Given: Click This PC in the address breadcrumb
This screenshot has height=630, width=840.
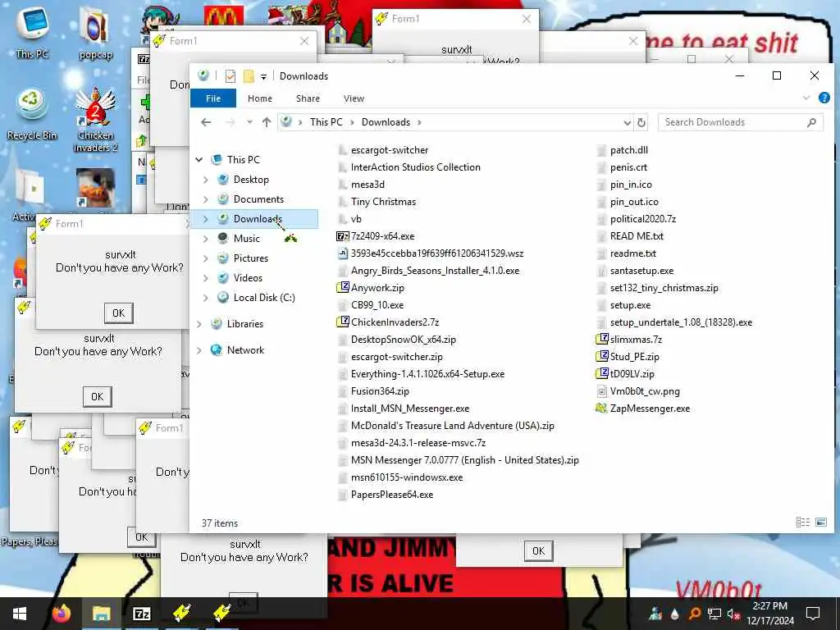Looking at the screenshot, I should click(x=326, y=122).
